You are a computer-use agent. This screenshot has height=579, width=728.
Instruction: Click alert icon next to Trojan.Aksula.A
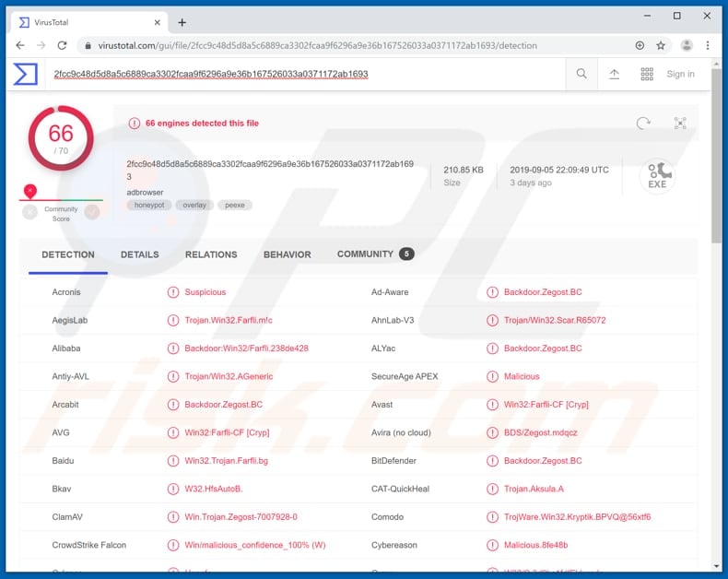[x=493, y=489]
